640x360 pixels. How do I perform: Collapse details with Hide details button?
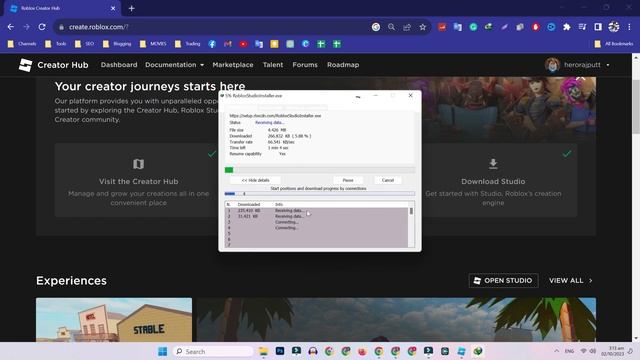(256, 180)
